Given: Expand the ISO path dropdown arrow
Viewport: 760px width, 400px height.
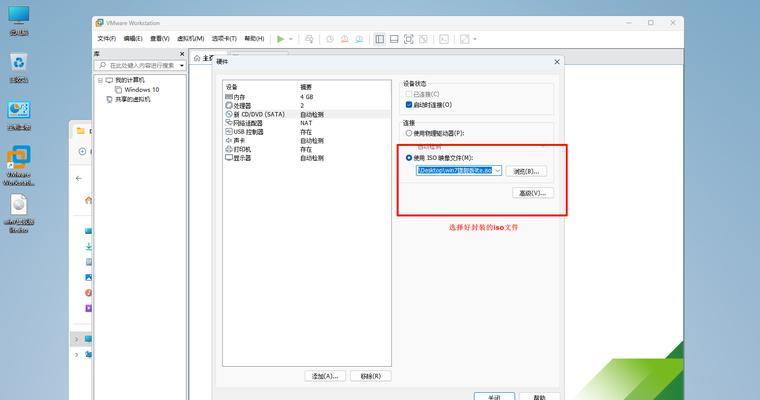Looking at the screenshot, I should point(498,171).
